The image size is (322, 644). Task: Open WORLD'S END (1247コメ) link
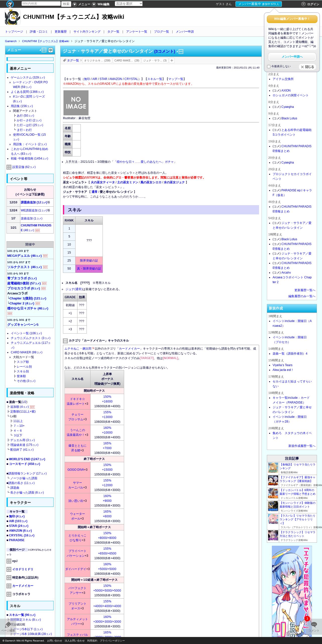(x=27, y=459)
